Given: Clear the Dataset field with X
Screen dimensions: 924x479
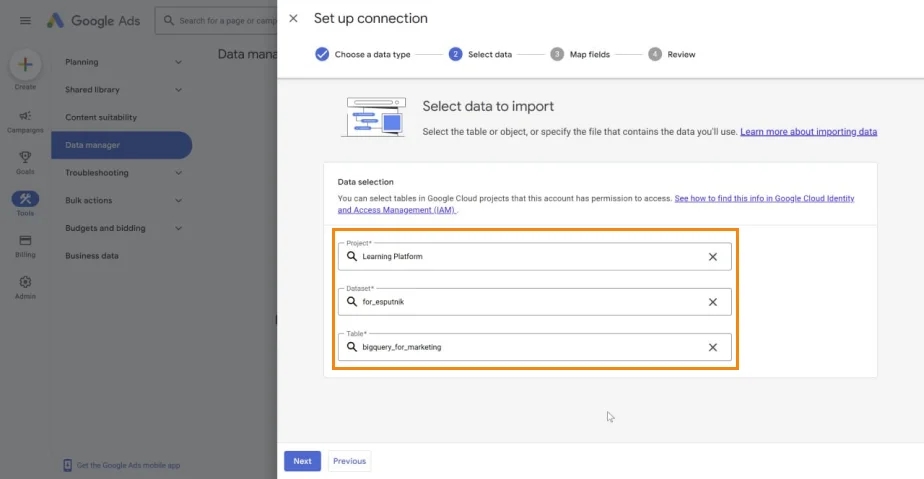Looking at the screenshot, I should (x=712, y=302).
